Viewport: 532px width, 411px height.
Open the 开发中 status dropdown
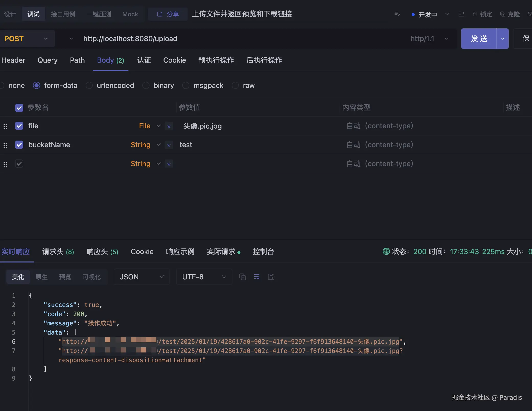pos(447,14)
